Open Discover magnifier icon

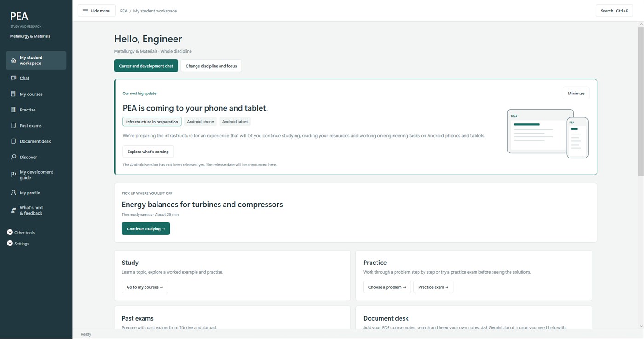(13, 157)
